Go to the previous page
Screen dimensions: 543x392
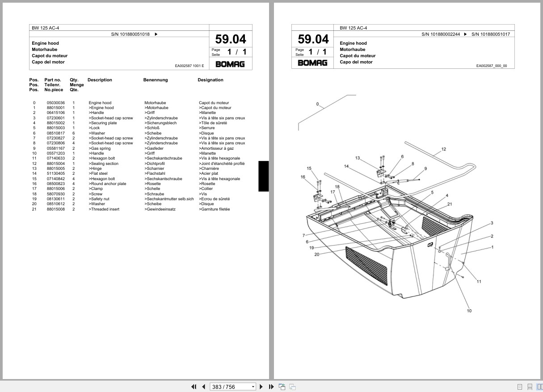[203, 387]
